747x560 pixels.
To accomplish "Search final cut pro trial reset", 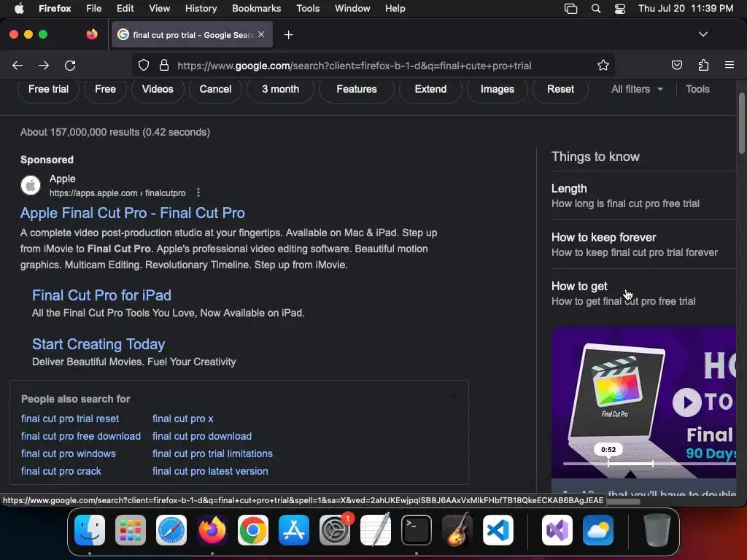I will (x=69, y=419).
